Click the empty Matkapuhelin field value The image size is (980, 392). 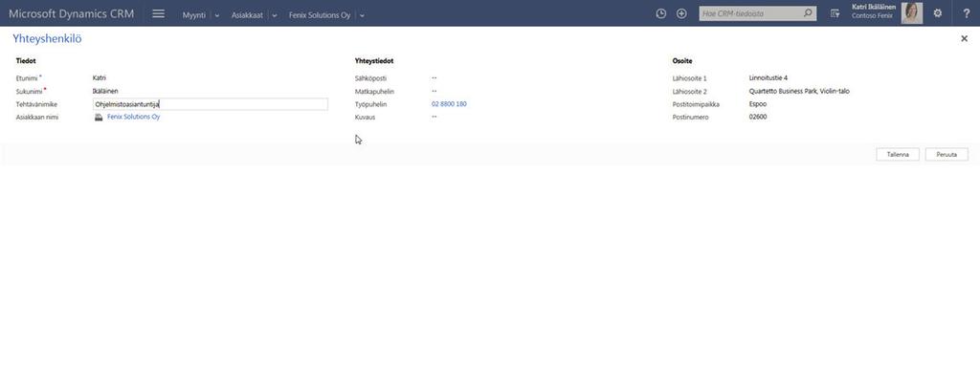click(x=434, y=91)
